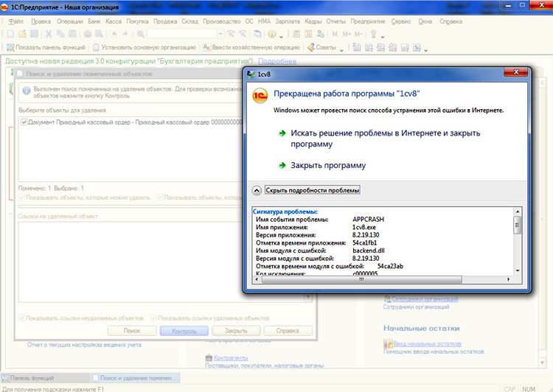The width and height of the screenshot is (553, 392).
Task: Click Ввести хозяйственную операцию toolbar button
Action: coord(251,47)
